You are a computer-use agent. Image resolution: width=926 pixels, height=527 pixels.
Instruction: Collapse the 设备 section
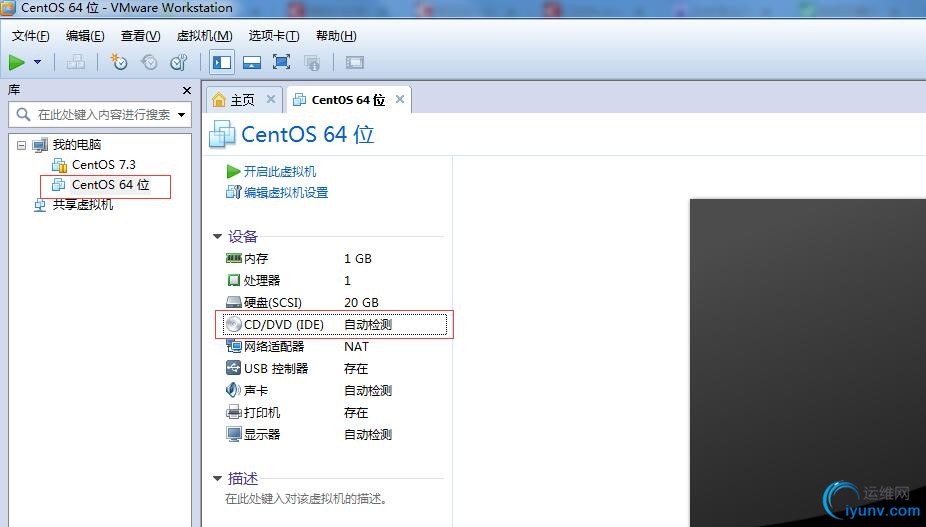pos(217,237)
